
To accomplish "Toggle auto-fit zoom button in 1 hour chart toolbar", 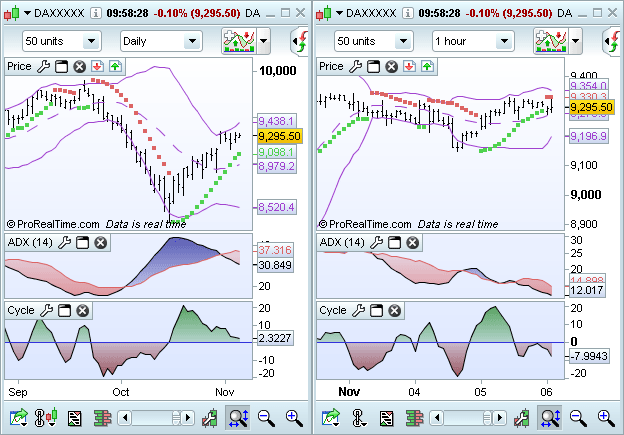I will (550, 418).
